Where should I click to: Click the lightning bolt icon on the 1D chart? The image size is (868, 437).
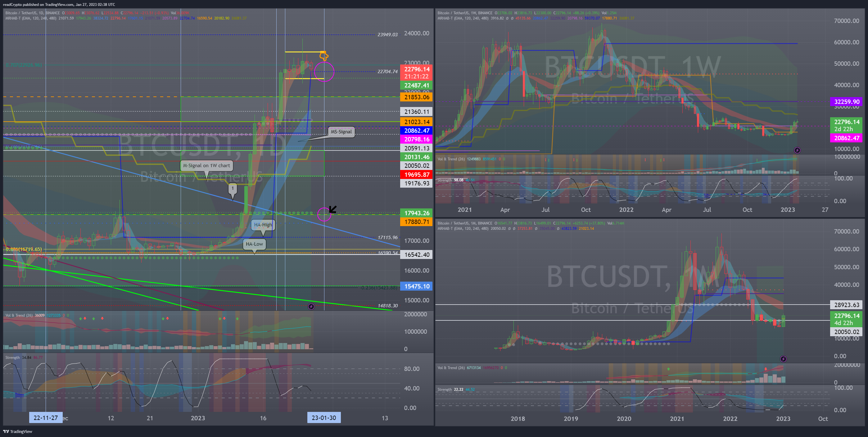311,306
